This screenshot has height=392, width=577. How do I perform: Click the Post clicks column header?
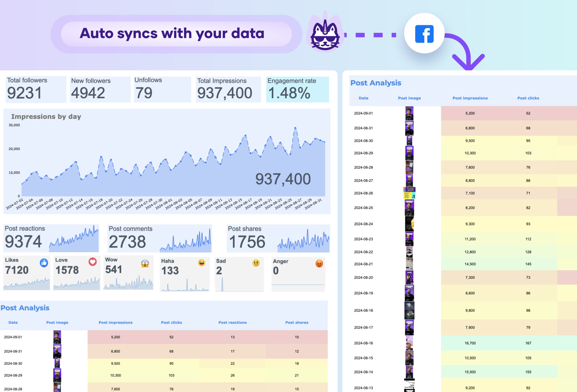click(x=171, y=322)
